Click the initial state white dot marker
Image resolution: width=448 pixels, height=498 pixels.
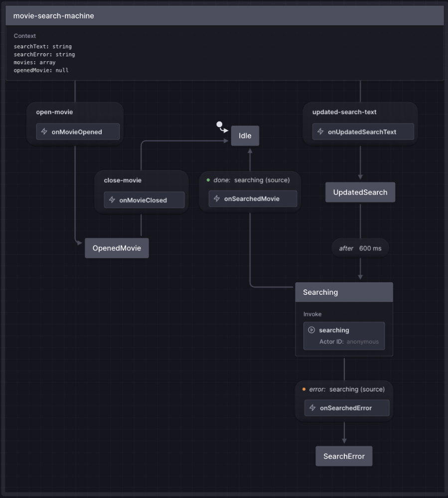pyautogui.click(x=219, y=124)
